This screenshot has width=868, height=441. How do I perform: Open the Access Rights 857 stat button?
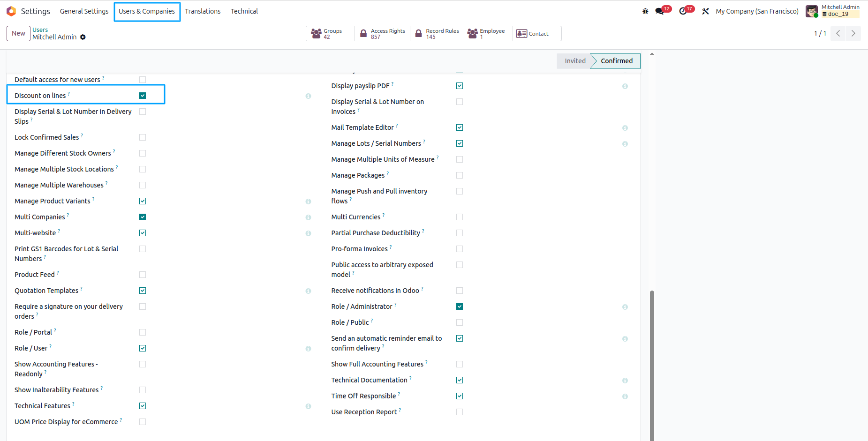pos(383,34)
